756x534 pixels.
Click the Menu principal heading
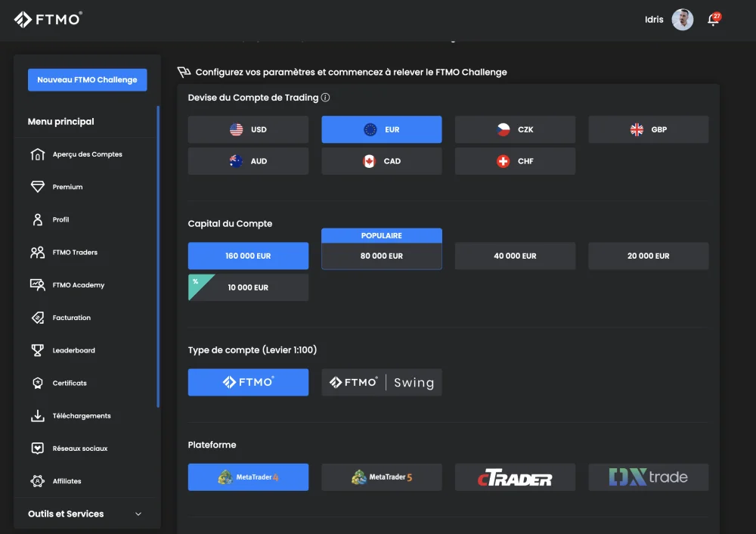(60, 122)
